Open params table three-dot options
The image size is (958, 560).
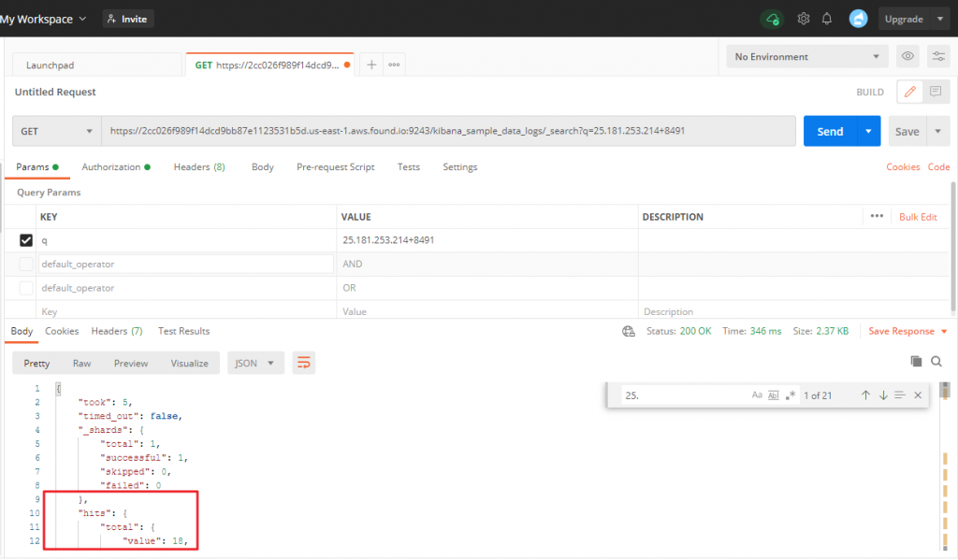click(877, 216)
